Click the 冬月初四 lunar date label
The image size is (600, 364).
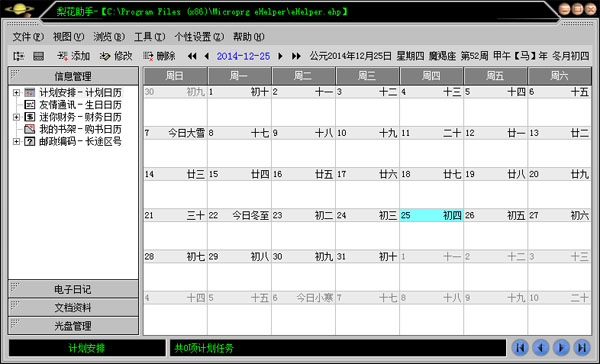[x=571, y=56]
